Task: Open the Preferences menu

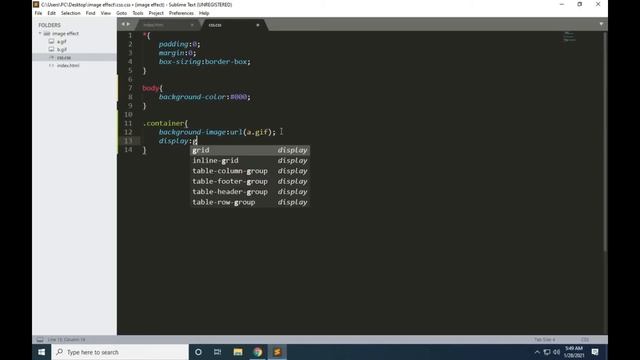Action: coord(181,13)
